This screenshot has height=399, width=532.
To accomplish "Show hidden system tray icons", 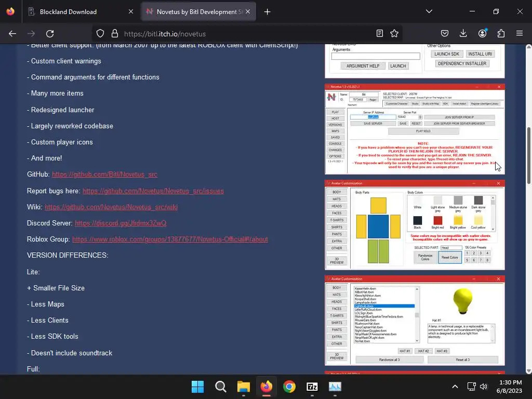I will pyautogui.click(x=455, y=387).
